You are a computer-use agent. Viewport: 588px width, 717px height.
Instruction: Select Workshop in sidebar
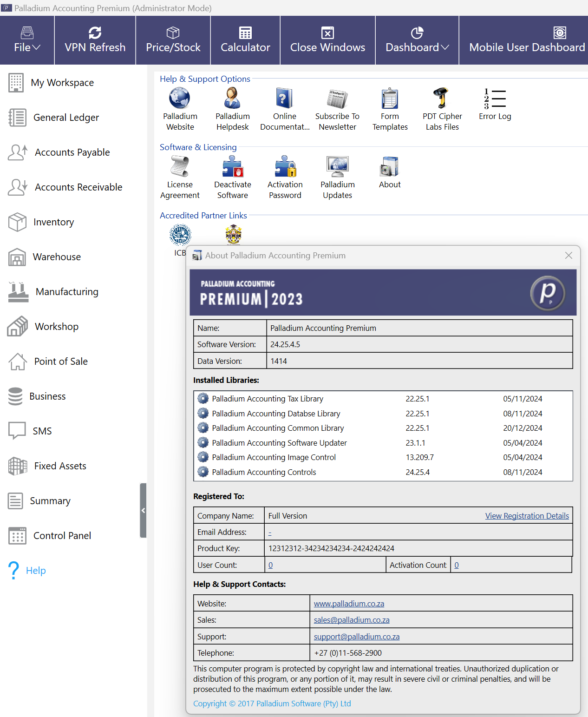point(43,327)
